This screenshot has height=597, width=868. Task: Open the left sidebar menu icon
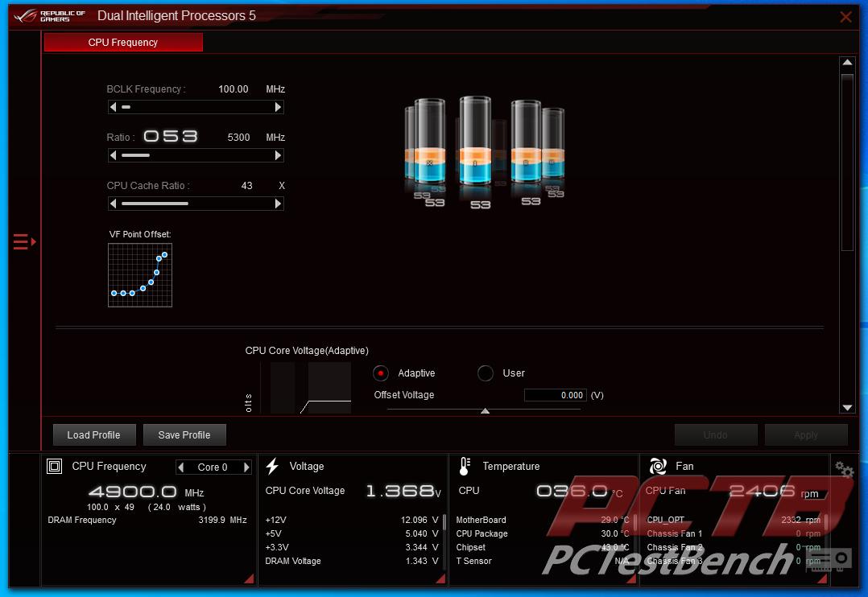point(24,242)
